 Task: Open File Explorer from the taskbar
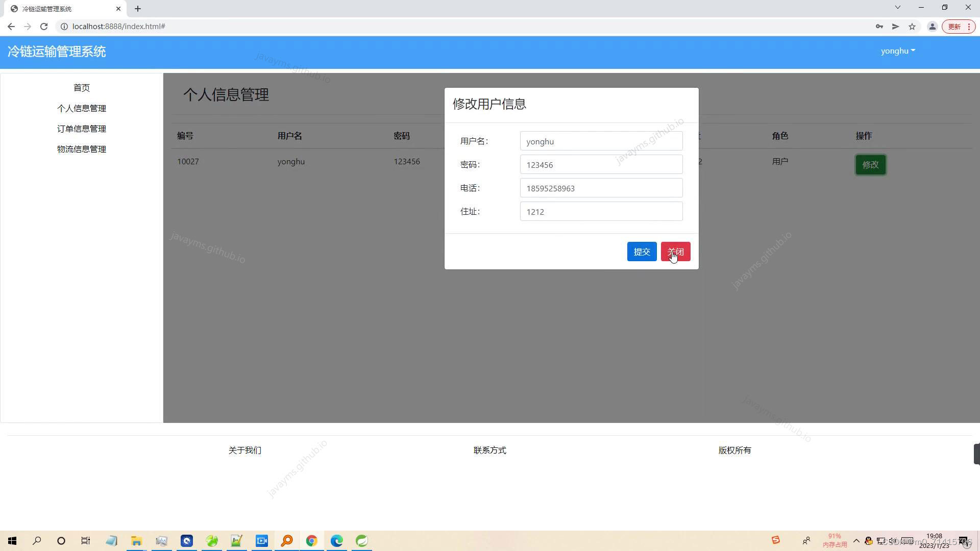coord(136,541)
